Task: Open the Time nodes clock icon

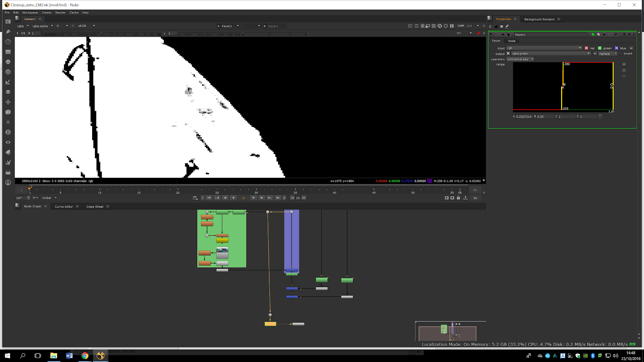Action: pyautogui.click(x=8, y=42)
